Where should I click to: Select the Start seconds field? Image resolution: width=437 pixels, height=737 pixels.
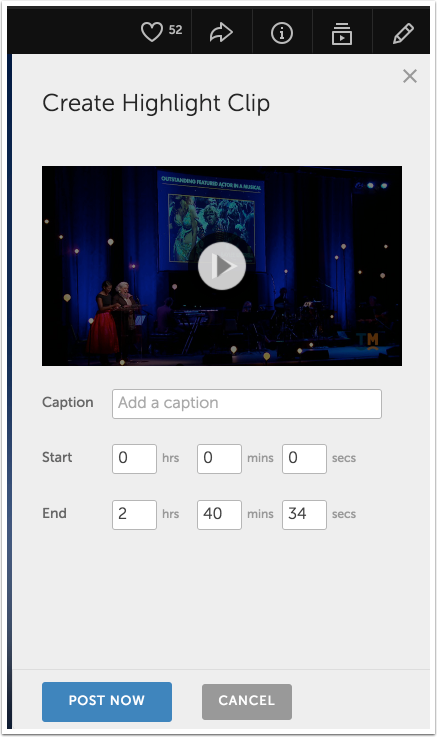[x=304, y=459]
